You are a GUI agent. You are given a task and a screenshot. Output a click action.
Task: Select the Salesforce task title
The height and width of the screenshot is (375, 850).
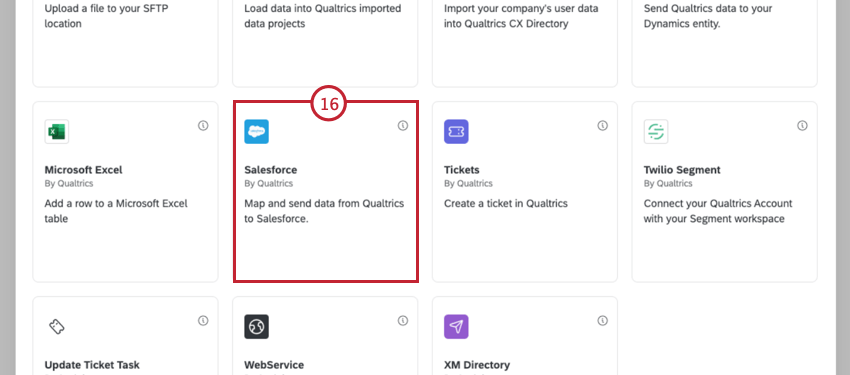(x=271, y=170)
